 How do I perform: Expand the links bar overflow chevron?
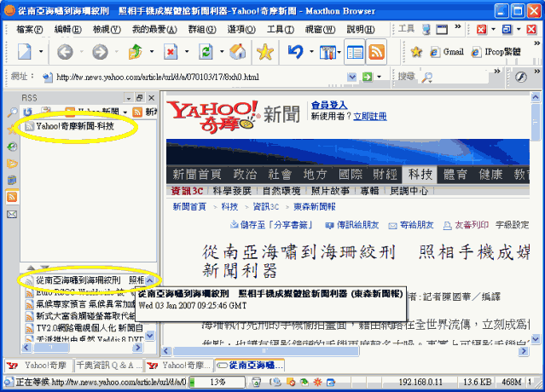(537, 43)
